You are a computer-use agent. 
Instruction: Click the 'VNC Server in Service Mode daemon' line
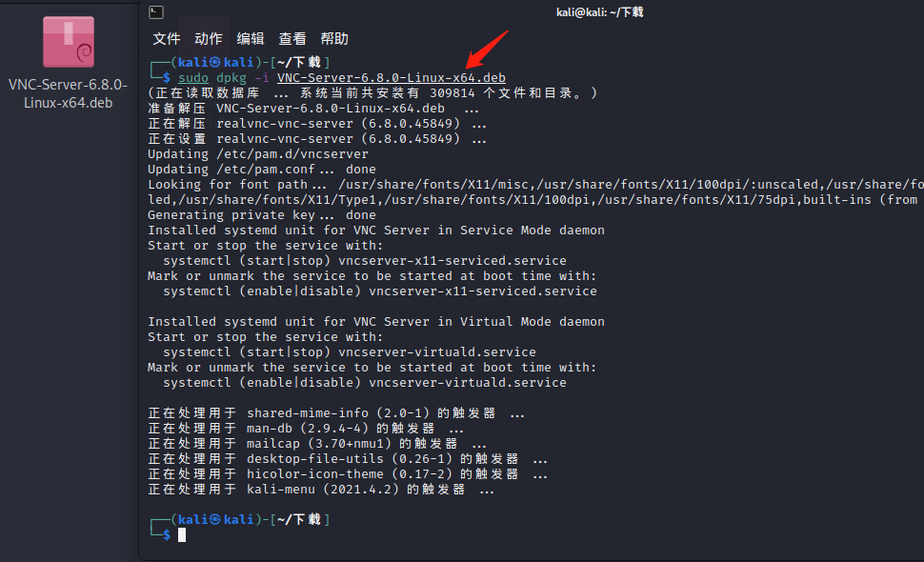tap(376, 231)
